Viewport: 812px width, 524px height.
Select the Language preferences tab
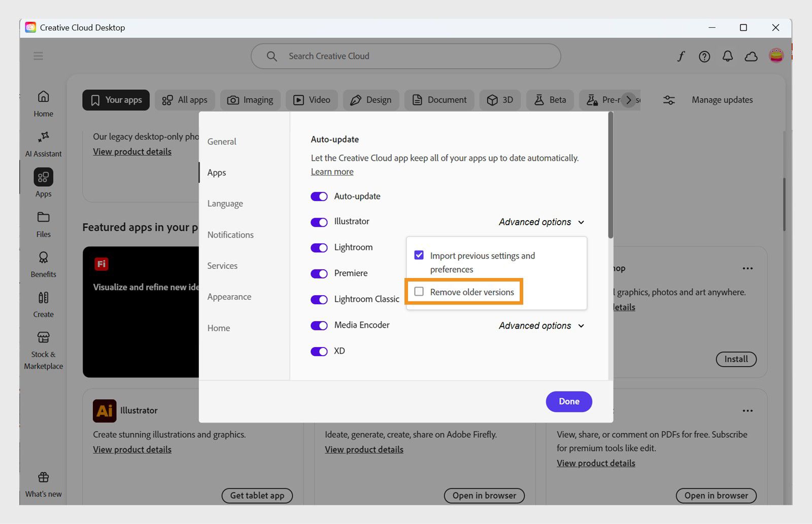225,203
